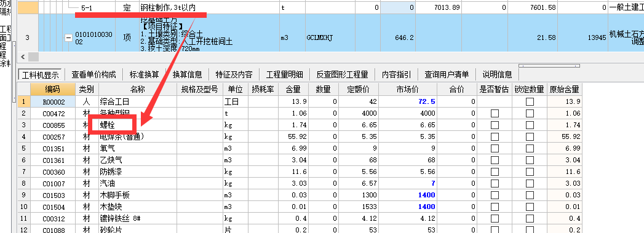This screenshot has width=644, height=233.
Task: Open the 内容指引 tab
Action: click(396, 74)
